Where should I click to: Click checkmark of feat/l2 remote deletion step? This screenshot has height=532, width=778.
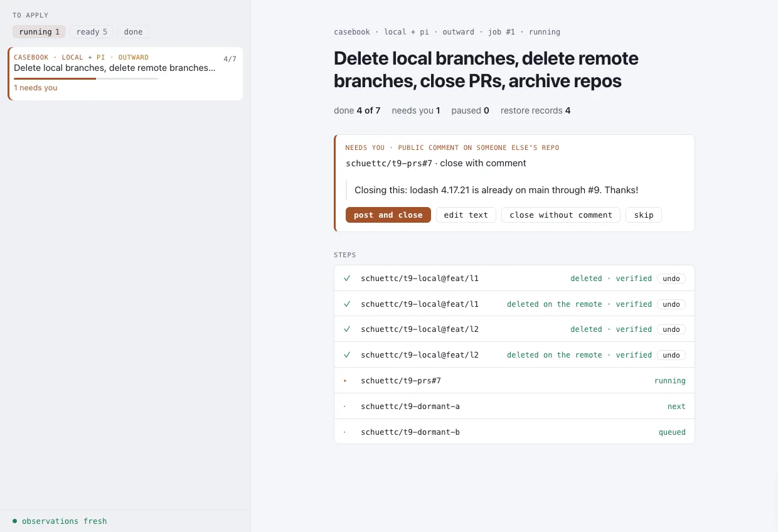(347, 354)
